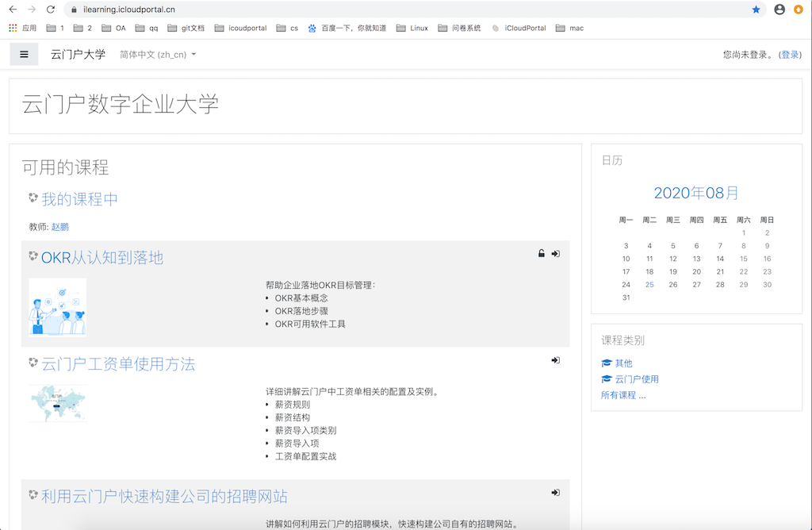Open the icoudportal bookmark folder
This screenshot has width=812, height=530.
click(x=240, y=28)
